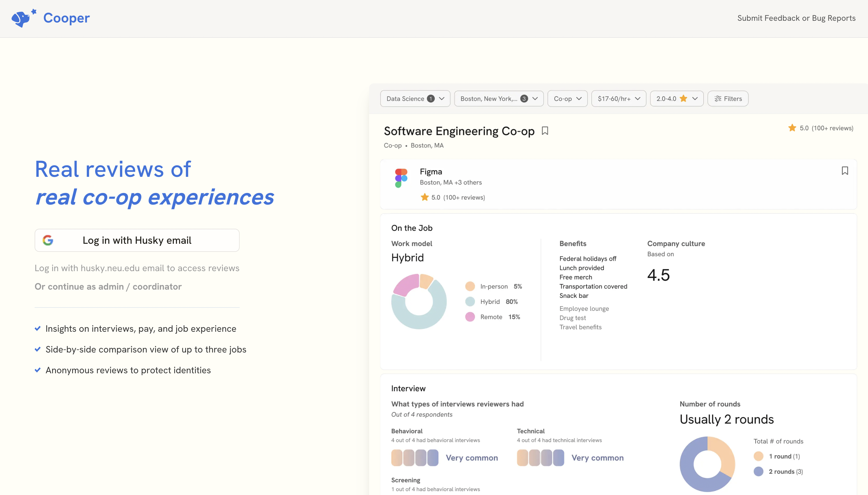The height and width of the screenshot is (495, 868).
Task: Continue as admin / coordinator
Action: click(x=108, y=287)
